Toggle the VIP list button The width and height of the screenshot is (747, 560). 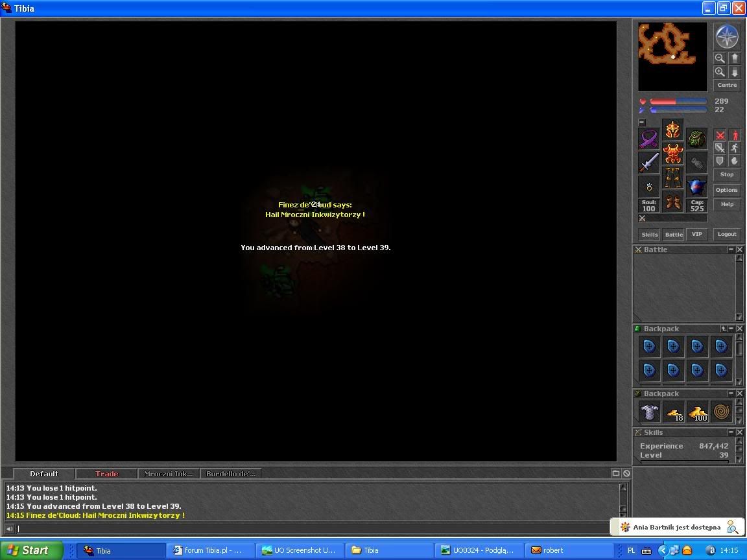pyautogui.click(x=697, y=234)
